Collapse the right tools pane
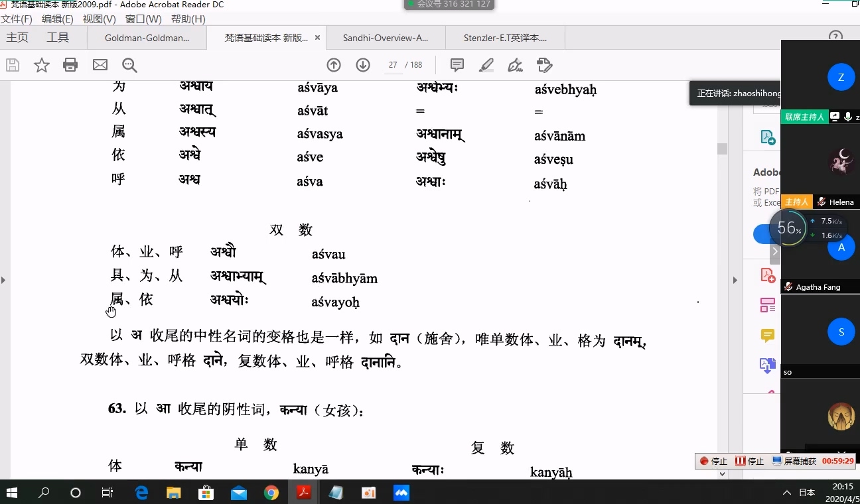 (735, 280)
